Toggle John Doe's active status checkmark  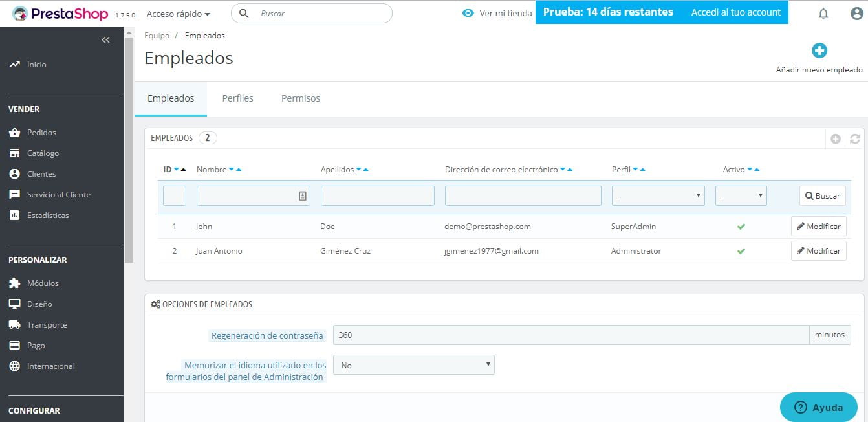(741, 226)
